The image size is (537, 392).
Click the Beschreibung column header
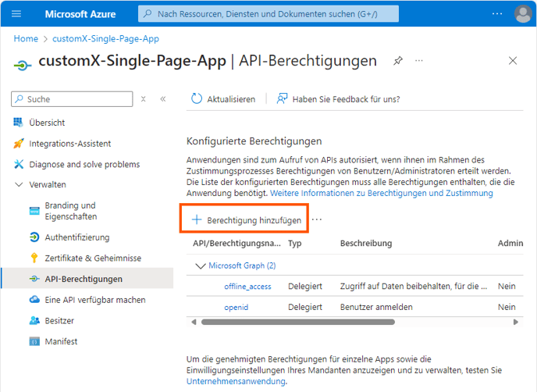(x=366, y=244)
